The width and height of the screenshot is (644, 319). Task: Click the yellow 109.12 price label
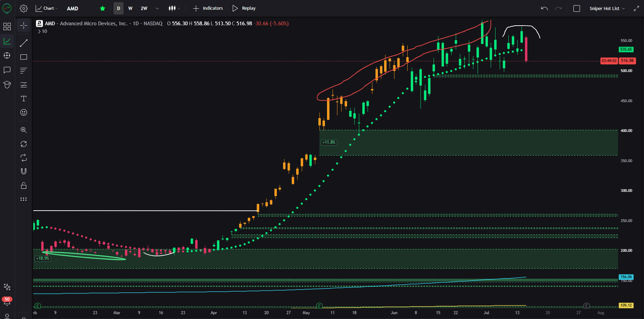(626, 306)
